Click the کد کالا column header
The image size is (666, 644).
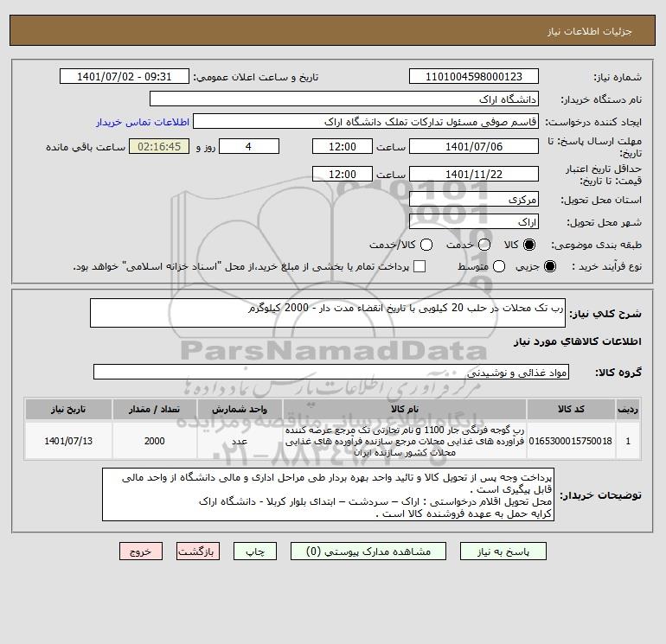(571, 409)
